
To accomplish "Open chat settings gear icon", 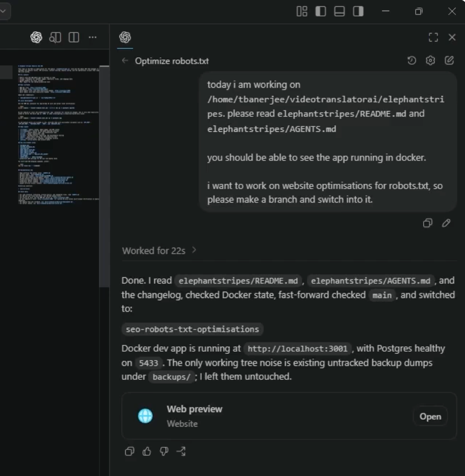I will [430, 61].
